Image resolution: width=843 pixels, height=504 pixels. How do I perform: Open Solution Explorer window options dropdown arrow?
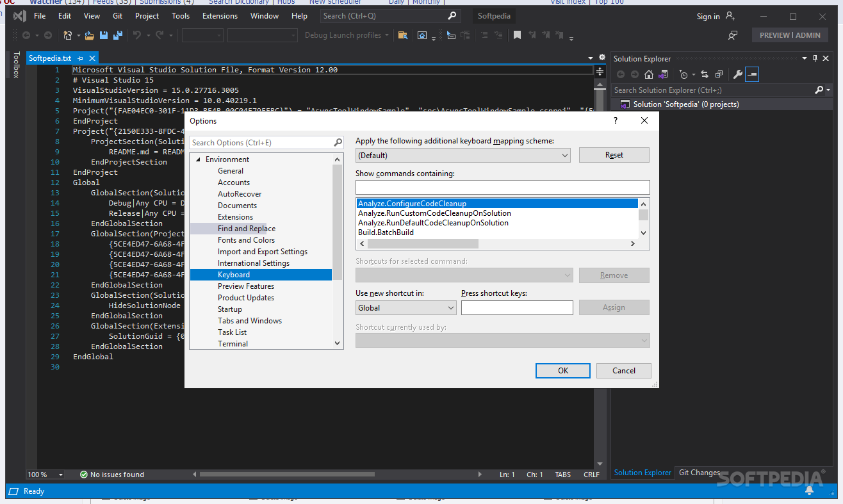pos(805,58)
